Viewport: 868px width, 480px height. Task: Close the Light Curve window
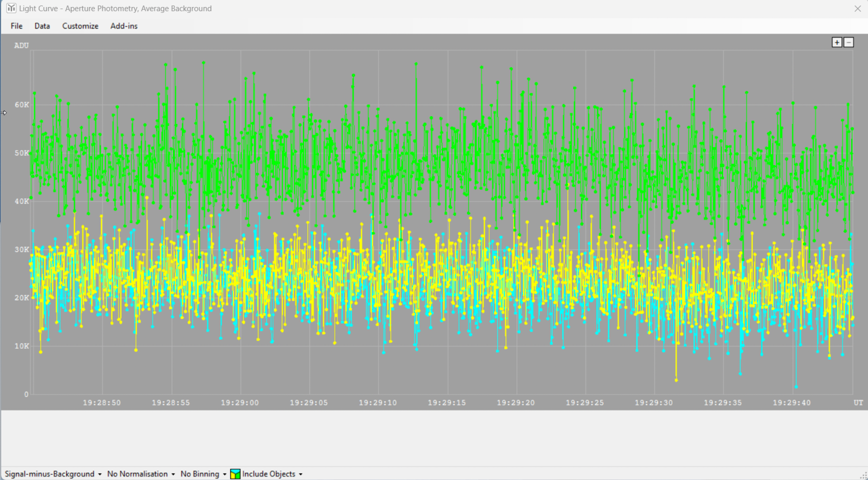tap(858, 8)
